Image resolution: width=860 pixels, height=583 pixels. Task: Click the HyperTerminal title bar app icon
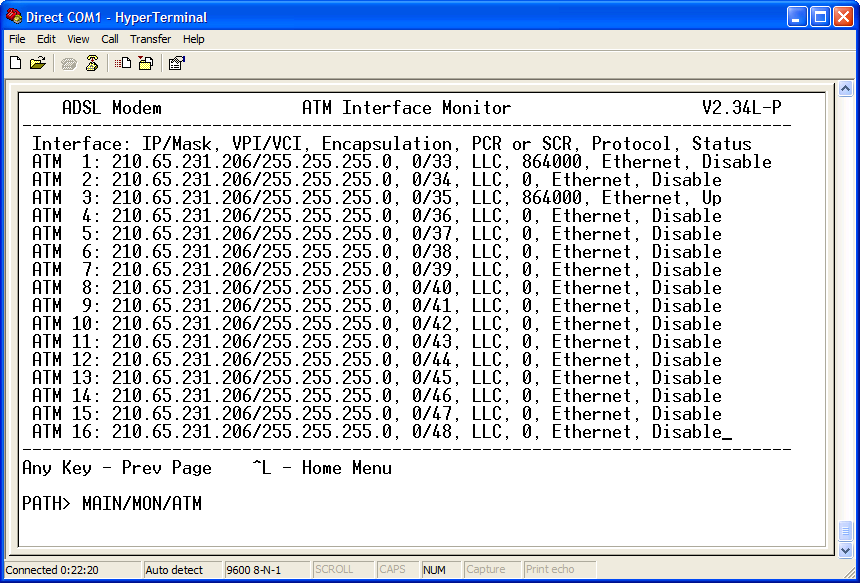click(13, 16)
